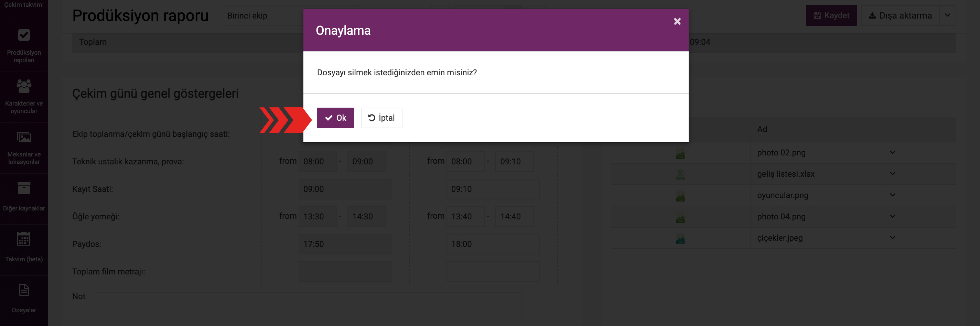Click the çiçekler.jpeg file icon
The image size is (980, 326).
680,239
